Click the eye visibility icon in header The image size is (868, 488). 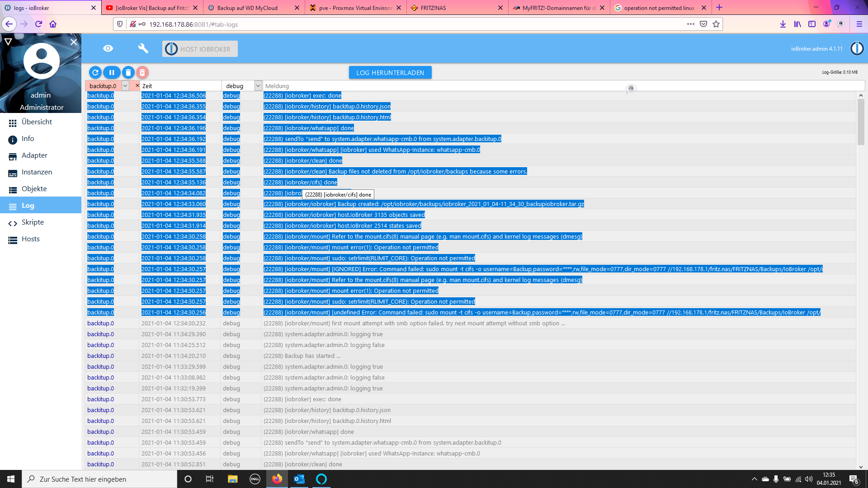[108, 48]
